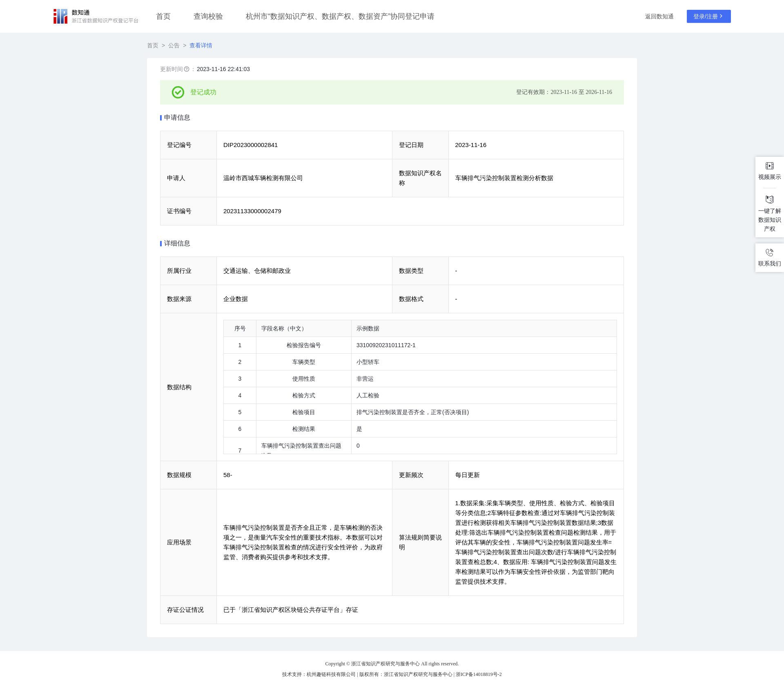
Task: Click the 企业数据 data source value
Action: click(236, 299)
